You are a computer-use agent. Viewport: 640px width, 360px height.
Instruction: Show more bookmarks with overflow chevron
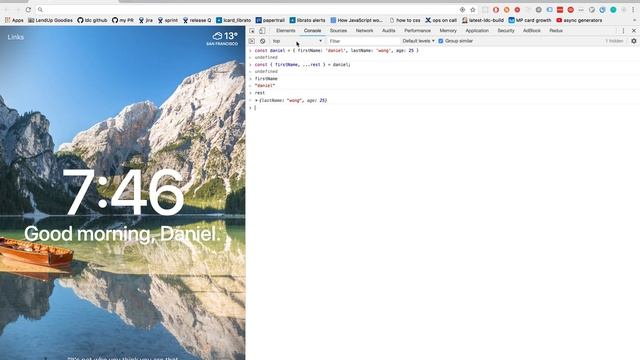(635, 20)
